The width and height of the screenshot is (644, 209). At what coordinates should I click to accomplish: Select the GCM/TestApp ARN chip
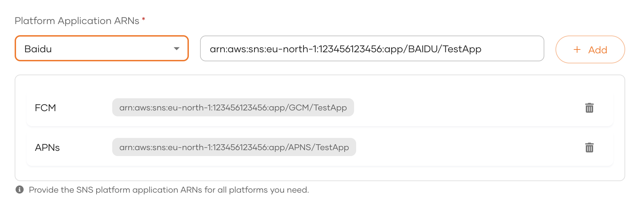point(233,108)
